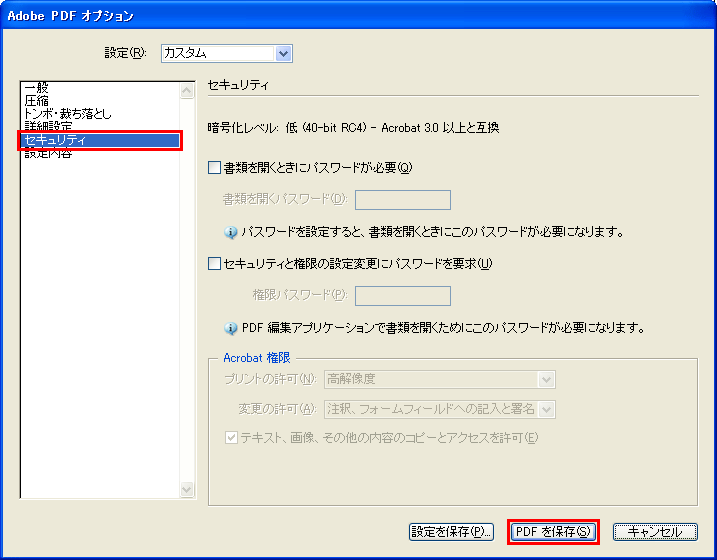Open the 設定 preset dropdown showing カスタム
The height and width of the screenshot is (560, 717).
coord(227,53)
